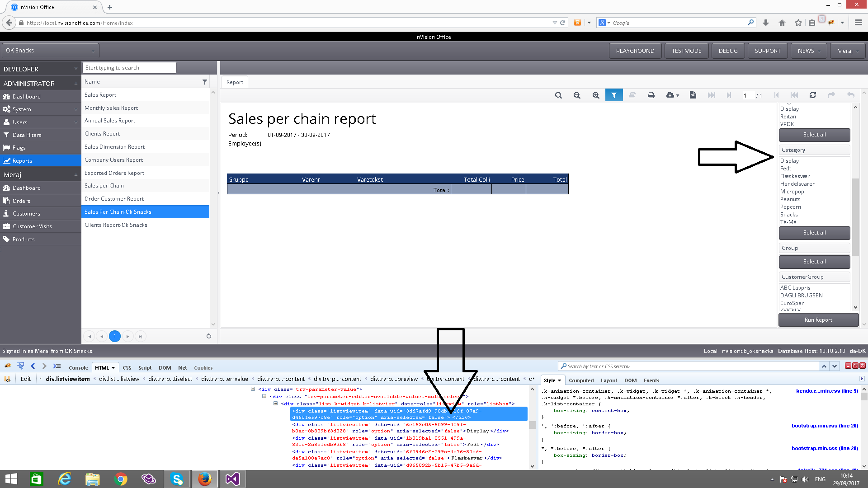Toggle print preview page icon
Image resolution: width=868 pixels, height=488 pixels.
(x=693, y=95)
